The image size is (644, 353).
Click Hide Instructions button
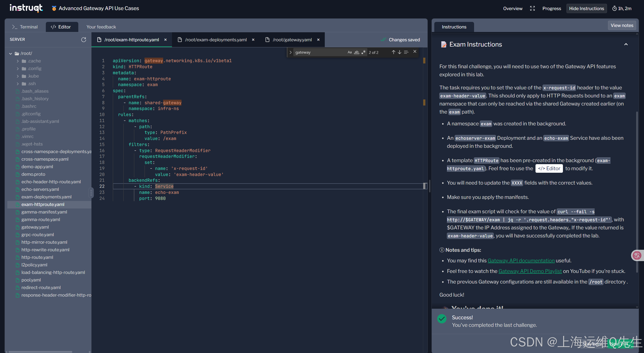pyautogui.click(x=586, y=8)
